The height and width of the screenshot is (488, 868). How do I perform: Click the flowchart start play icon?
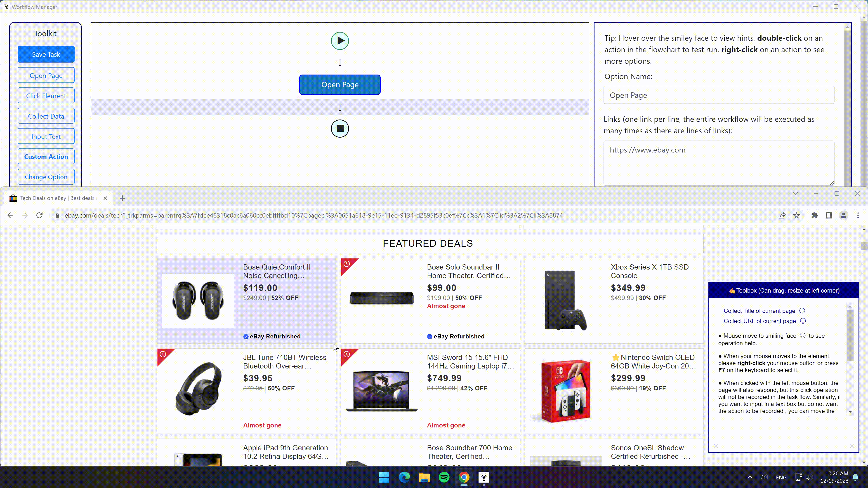click(340, 41)
